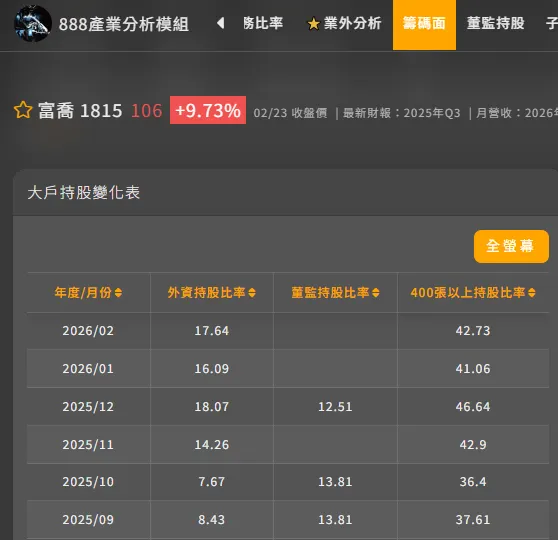558x540 pixels.
Task: Click the 36.4 large-holder value
Action: coord(473,482)
